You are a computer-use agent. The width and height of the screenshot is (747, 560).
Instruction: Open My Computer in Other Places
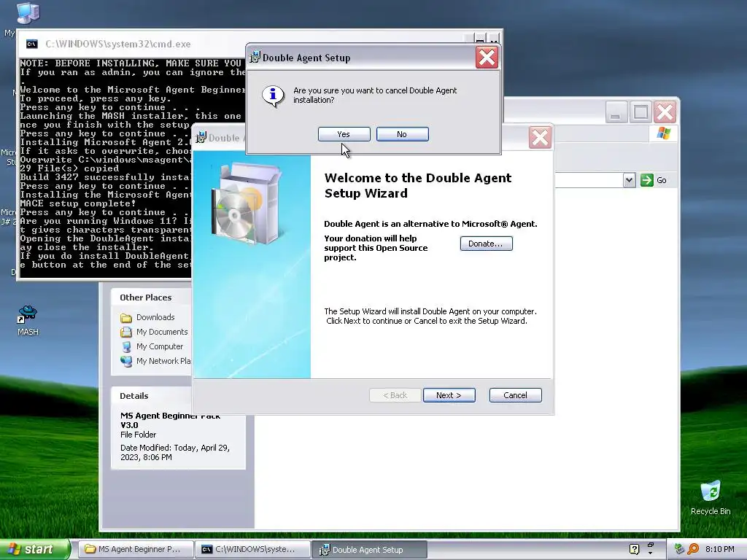[x=160, y=346]
